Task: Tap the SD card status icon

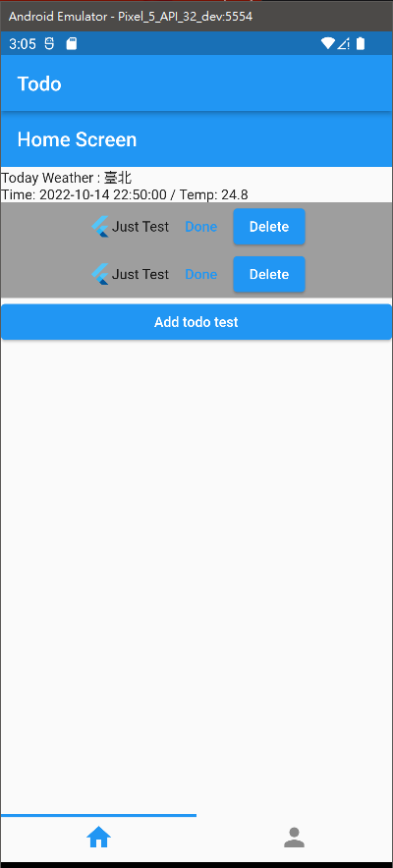Action: 72,44
